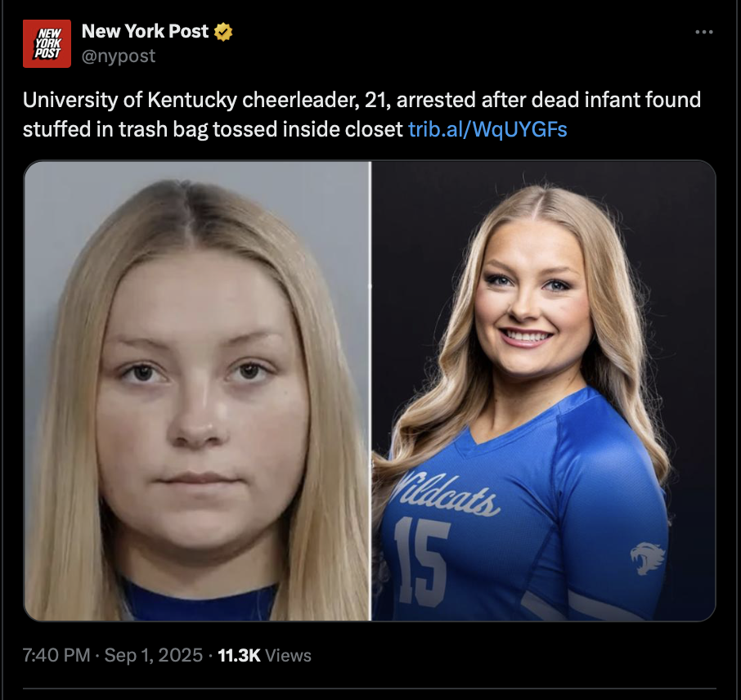Open the @nypost handle link
The height and width of the screenshot is (700, 741).
click(118, 56)
